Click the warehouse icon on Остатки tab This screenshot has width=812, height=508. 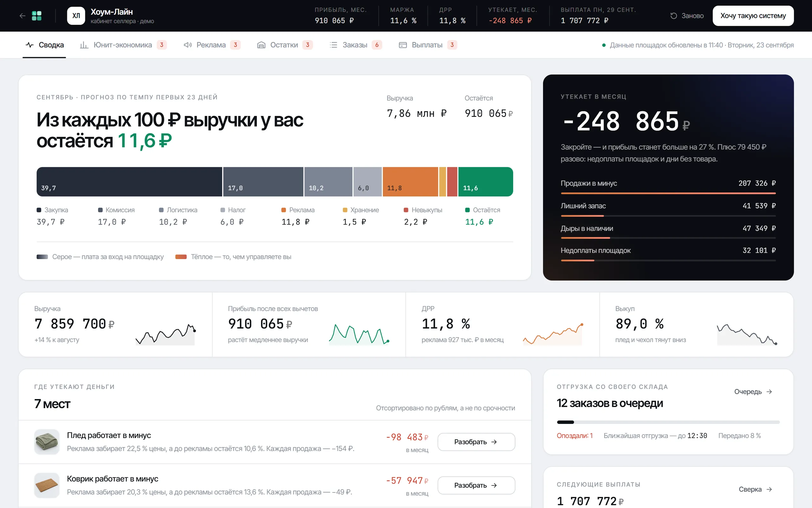(261, 45)
